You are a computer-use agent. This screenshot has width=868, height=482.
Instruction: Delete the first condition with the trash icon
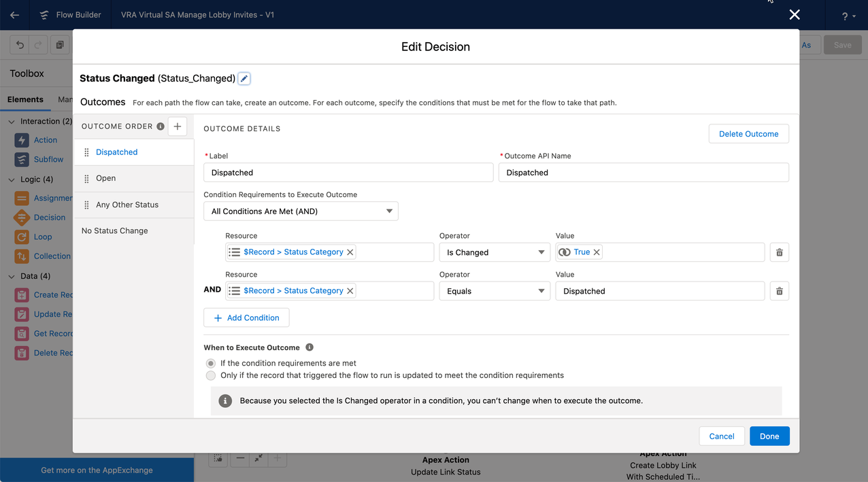[x=779, y=252]
